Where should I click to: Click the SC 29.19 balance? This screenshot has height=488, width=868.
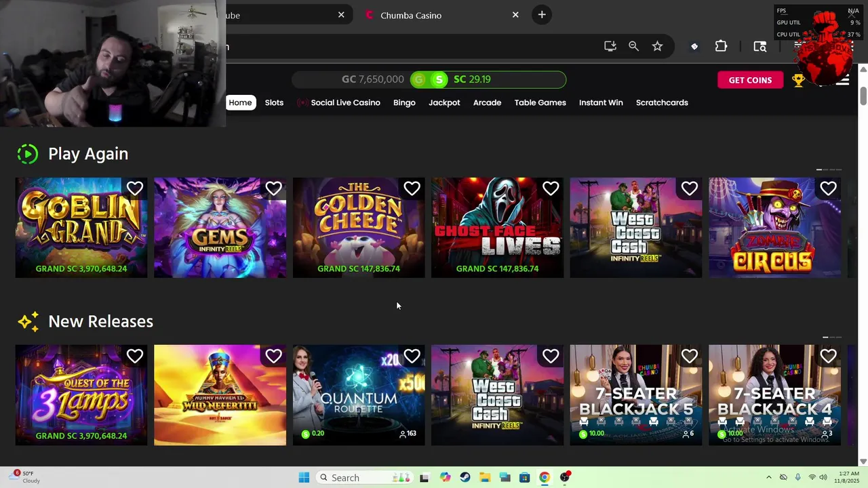[472, 79]
